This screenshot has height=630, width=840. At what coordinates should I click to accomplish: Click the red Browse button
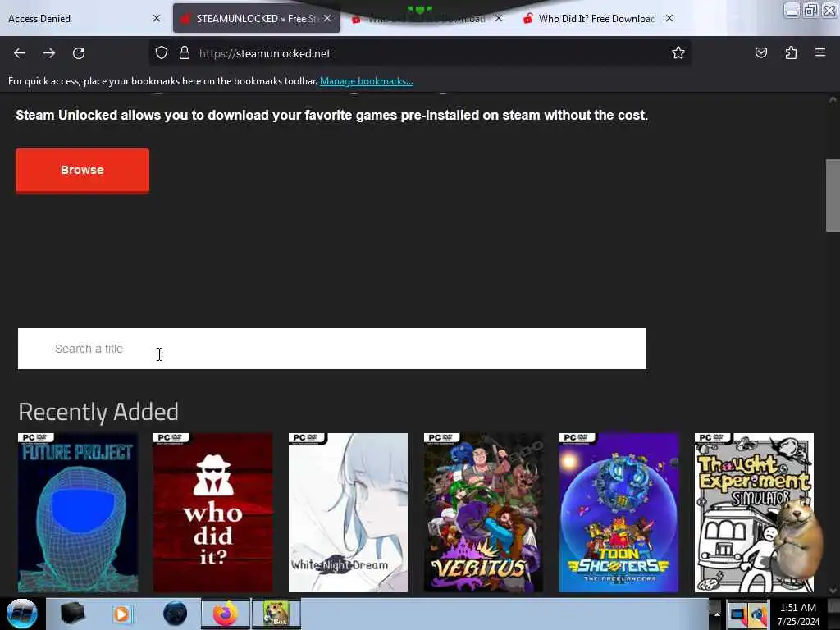point(83,171)
